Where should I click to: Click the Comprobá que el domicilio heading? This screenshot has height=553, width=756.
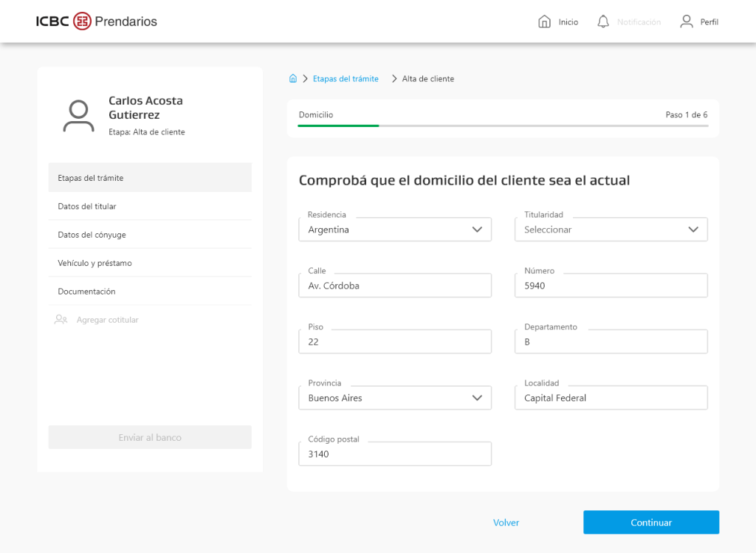pos(464,180)
